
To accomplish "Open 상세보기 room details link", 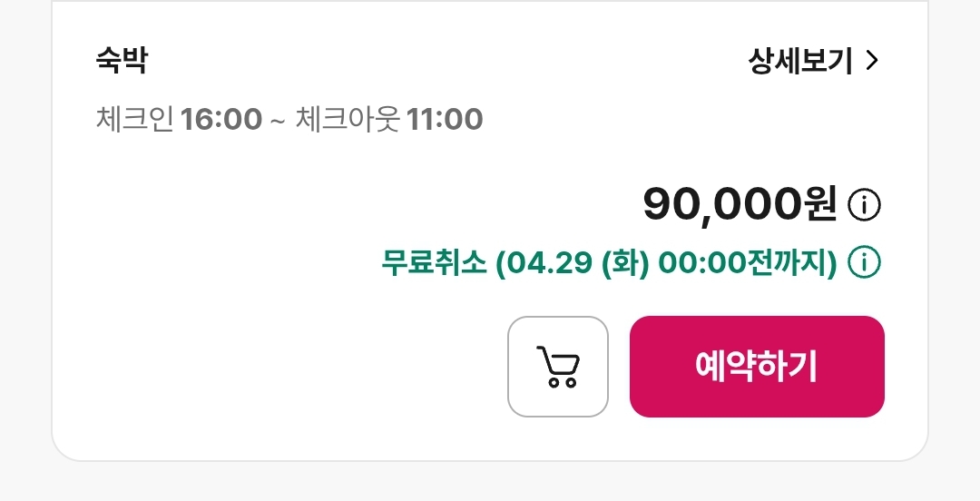I will (x=814, y=61).
